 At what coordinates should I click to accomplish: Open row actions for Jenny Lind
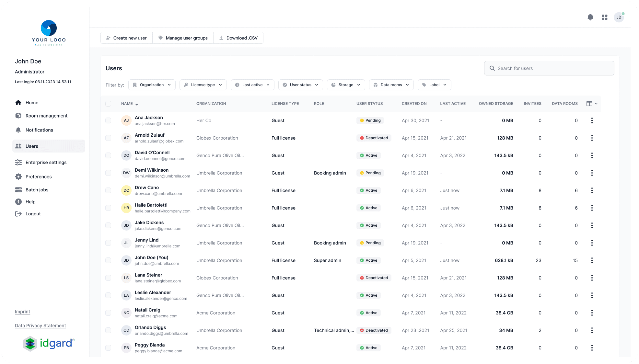click(x=592, y=243)
